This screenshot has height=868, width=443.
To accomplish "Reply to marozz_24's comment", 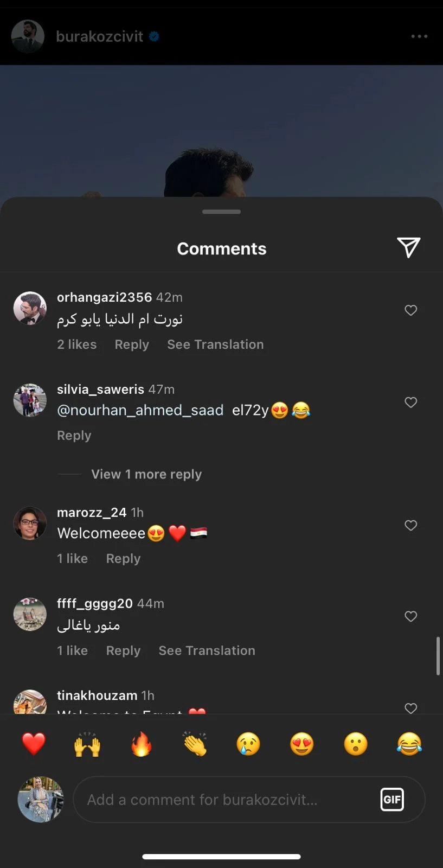I will click(123, 559).
